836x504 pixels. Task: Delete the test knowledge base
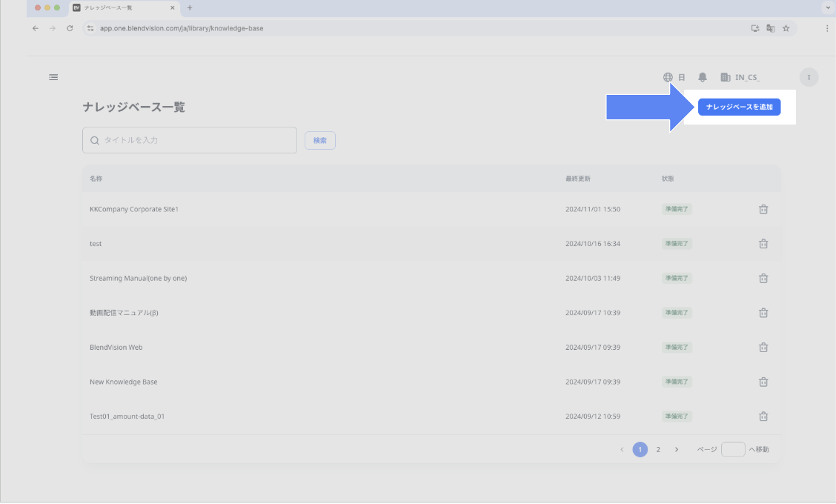pos(763,244)
